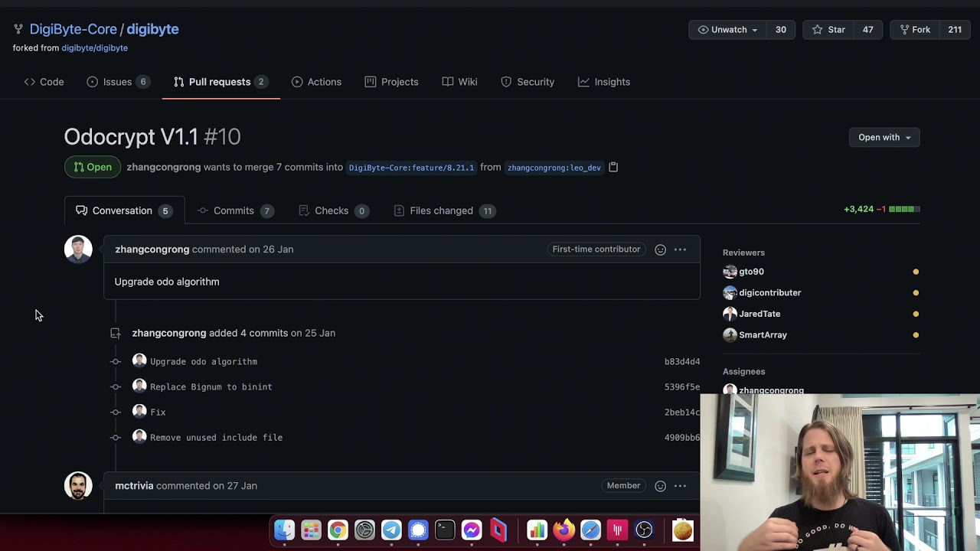Open Terminal from the dock
The height and width of the screenshot is (551, 980).
coord(445,530)
